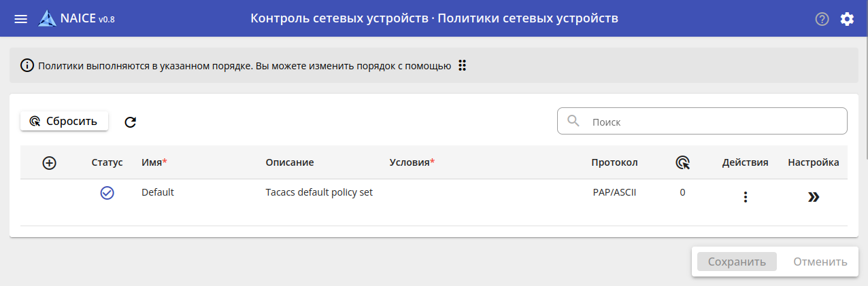
Task: Click the refresh table icon
Action: coord(131,122)
